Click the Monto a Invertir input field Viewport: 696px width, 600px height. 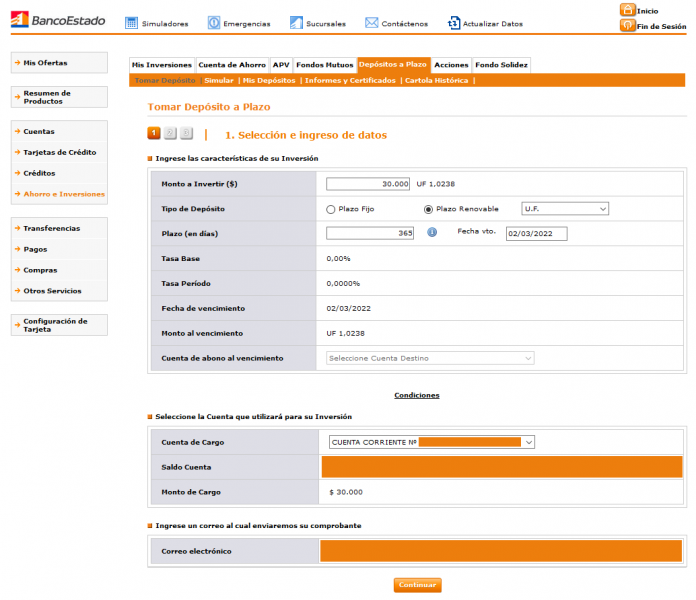click(369, 184)
